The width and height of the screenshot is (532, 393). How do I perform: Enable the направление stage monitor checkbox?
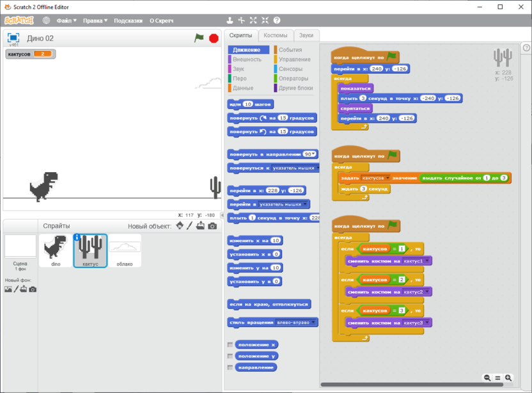(x=230, y=367)
